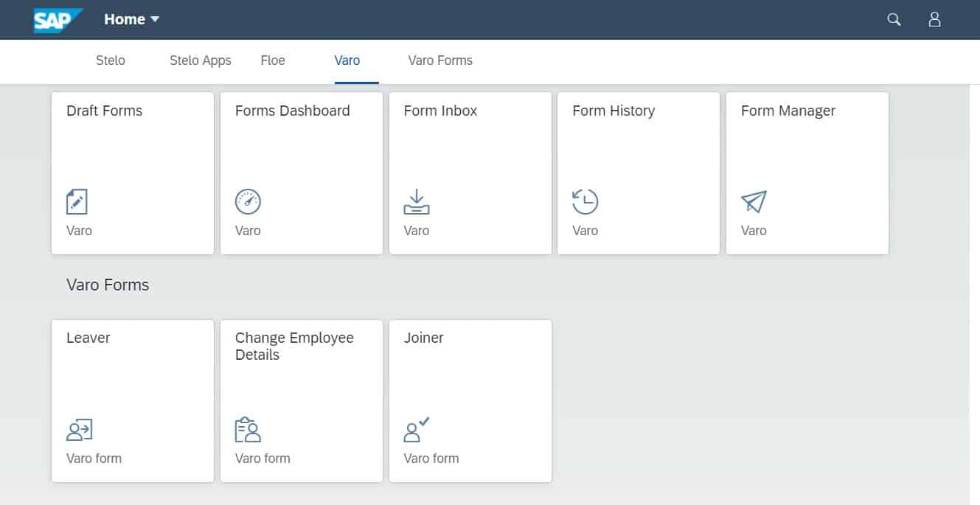
Task: Click the SAP logo
Action: [x=57, y=20]
